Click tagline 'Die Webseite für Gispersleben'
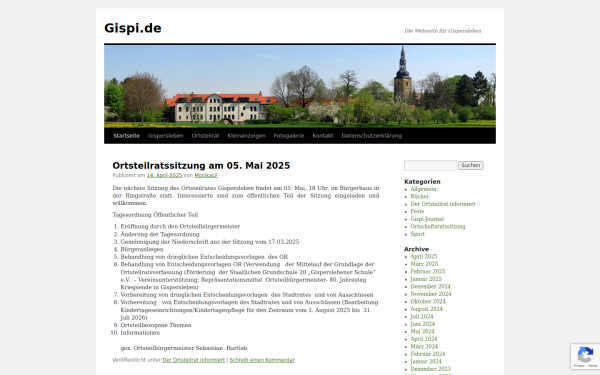Viewport: 600px width, 375px height. point(443,31)
